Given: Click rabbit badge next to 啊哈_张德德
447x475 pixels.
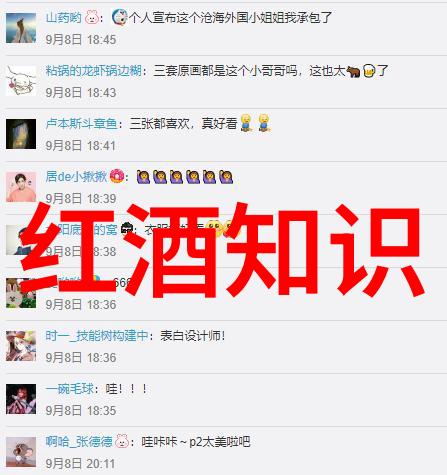Looking at the screenshot, I should coord(122,441).
